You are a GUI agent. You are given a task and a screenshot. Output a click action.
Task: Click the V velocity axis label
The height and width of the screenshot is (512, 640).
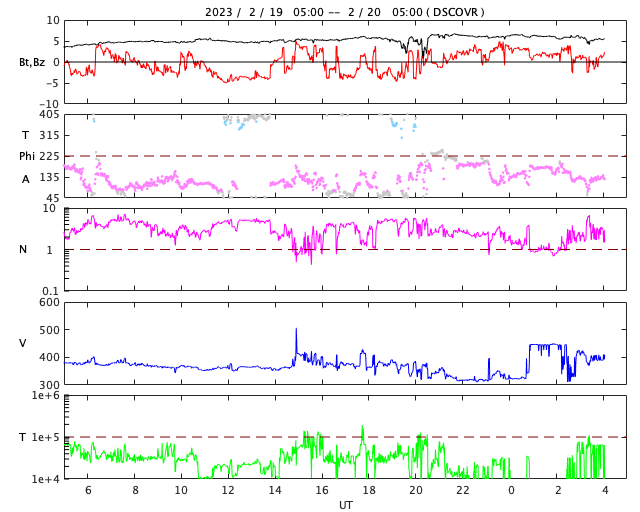point(23,343)
